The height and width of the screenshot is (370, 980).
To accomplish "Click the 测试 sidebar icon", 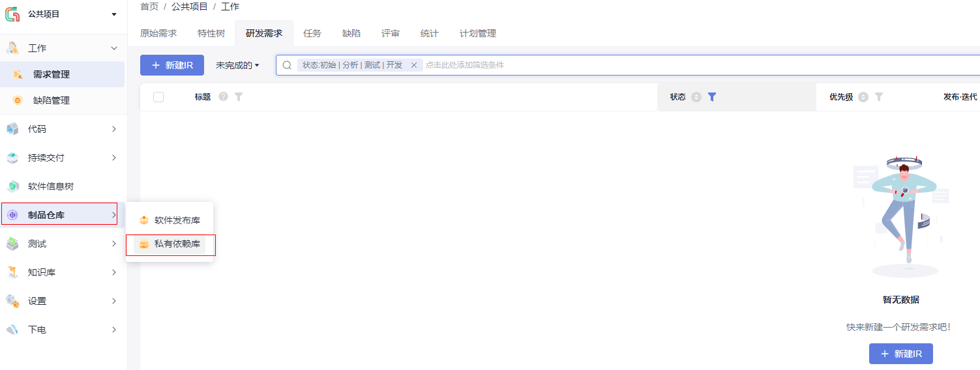I will pos(12,244).
